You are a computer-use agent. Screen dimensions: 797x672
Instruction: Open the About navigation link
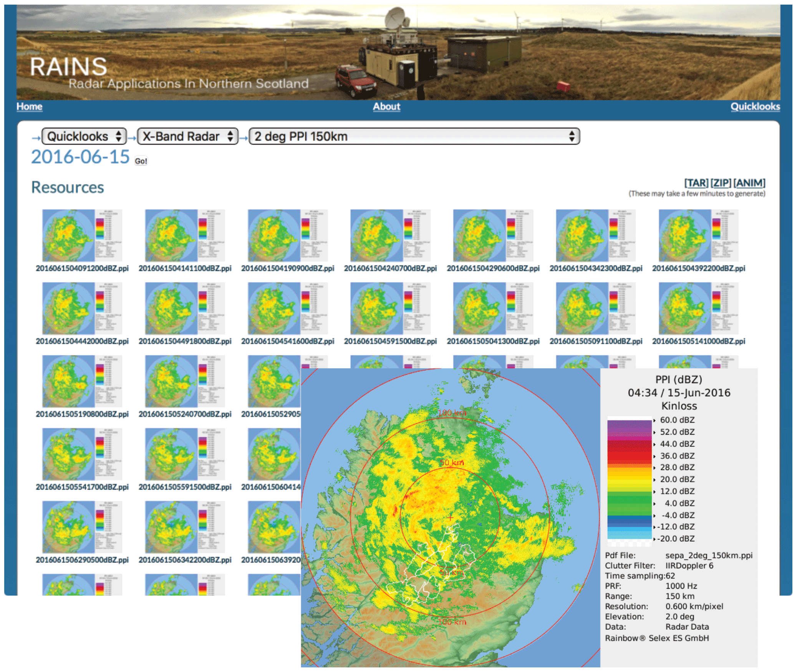click(x=386, y=106)
